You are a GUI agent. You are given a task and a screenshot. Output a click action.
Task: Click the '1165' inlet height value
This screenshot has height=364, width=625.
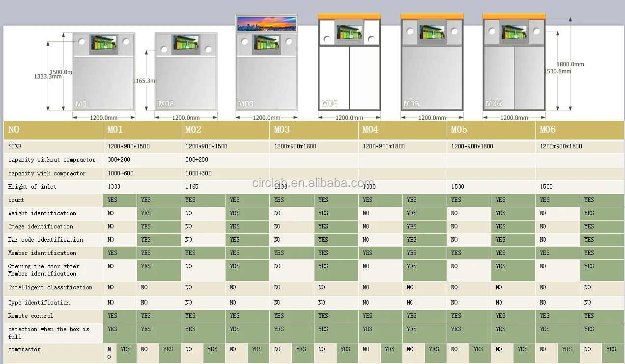click(x=192, y=187)
